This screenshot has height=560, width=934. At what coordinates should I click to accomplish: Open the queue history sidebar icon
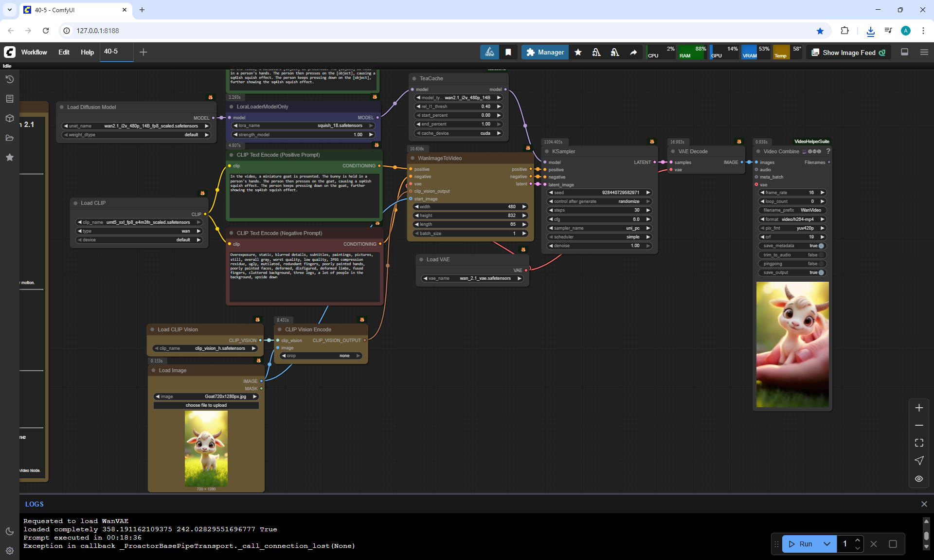click(x=10, y=79)
